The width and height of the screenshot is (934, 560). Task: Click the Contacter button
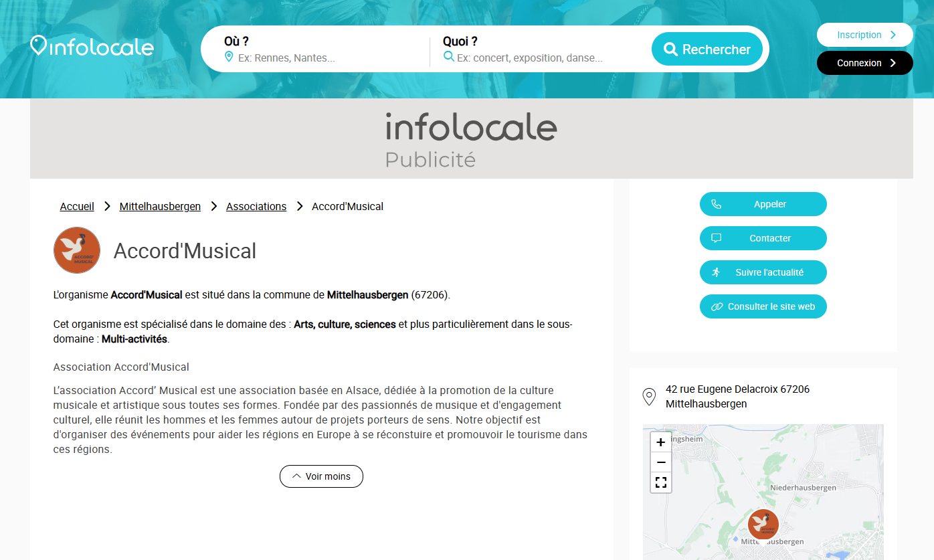click(x=763, y=238)
